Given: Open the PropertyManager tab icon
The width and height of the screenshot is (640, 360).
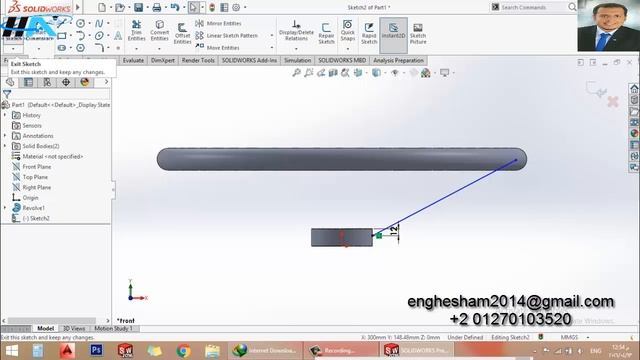Looking at the screenshot, I should click(x=28, y=82).
